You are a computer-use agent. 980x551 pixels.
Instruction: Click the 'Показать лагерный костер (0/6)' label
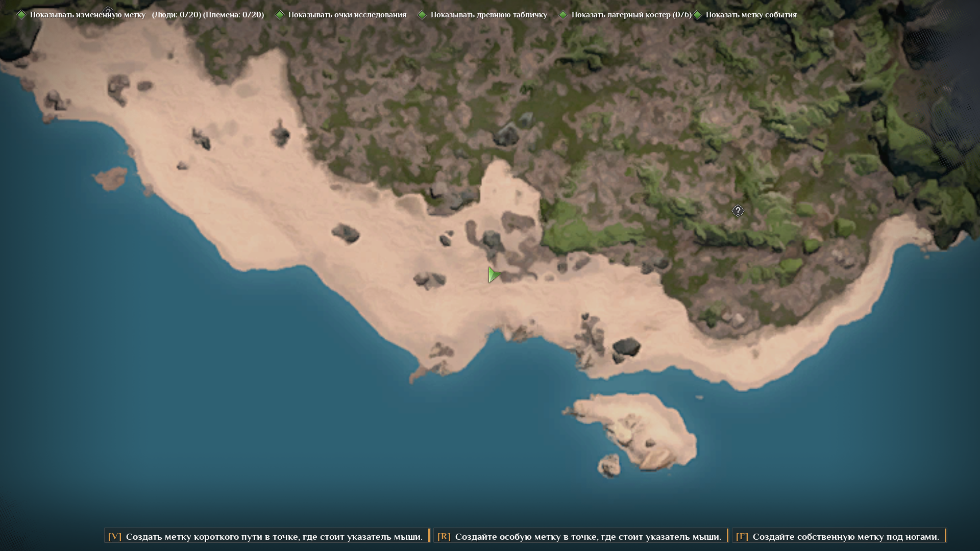click(x=632, y=15)
